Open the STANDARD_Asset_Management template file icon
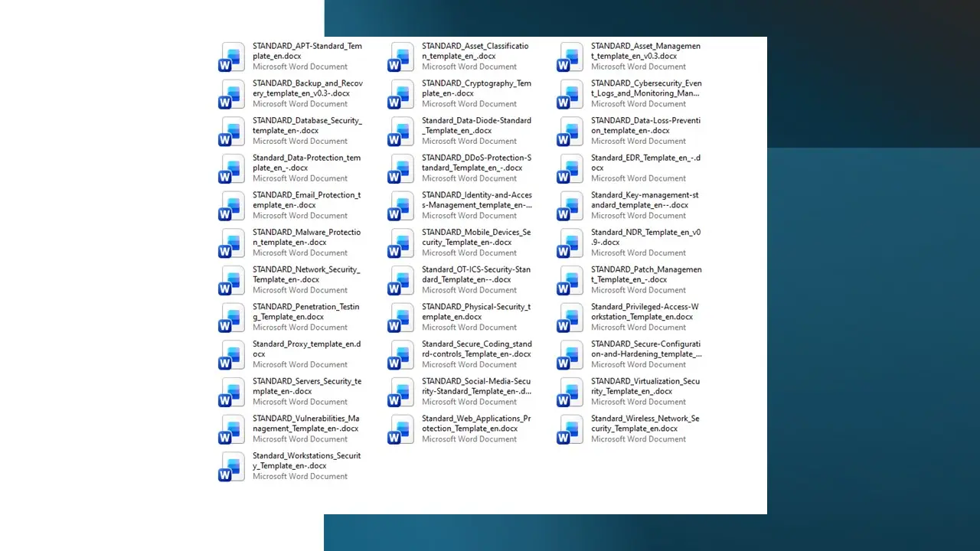The width and height of the screenshot is (980, 551). (570, 57)
